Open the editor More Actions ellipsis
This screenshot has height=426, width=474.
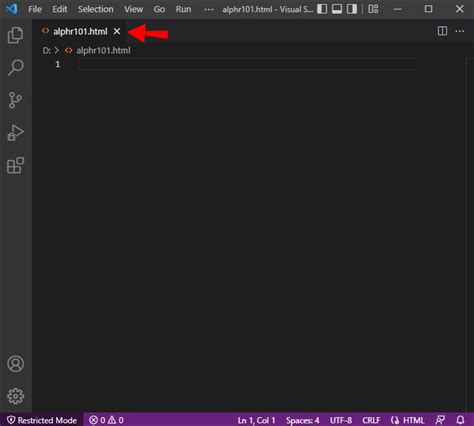click(x=460, y=31)
